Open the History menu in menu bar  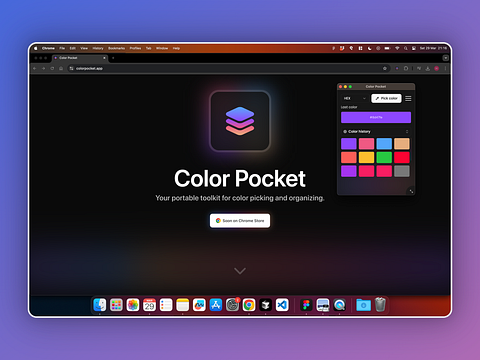tap(98, 48)
